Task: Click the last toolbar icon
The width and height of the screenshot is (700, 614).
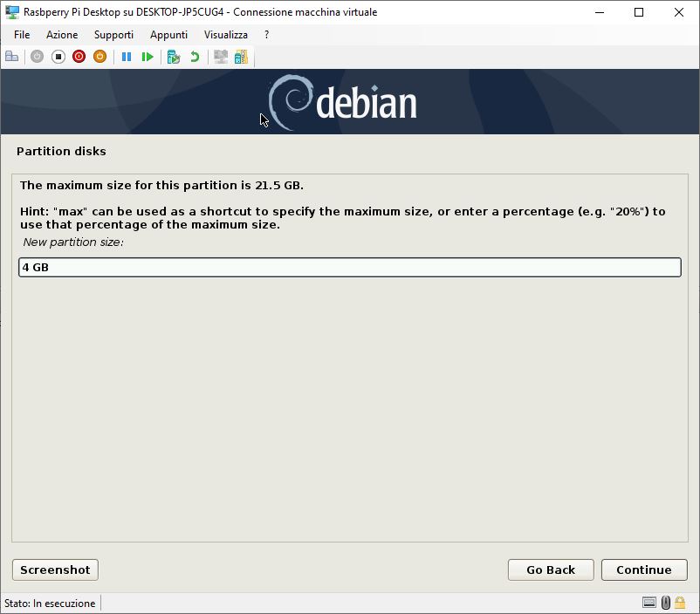Action: (241, 57)
